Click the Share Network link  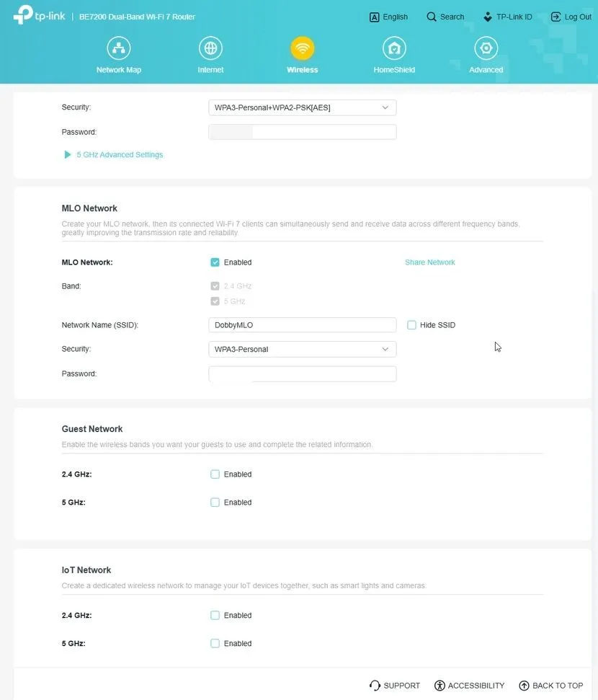429,262
